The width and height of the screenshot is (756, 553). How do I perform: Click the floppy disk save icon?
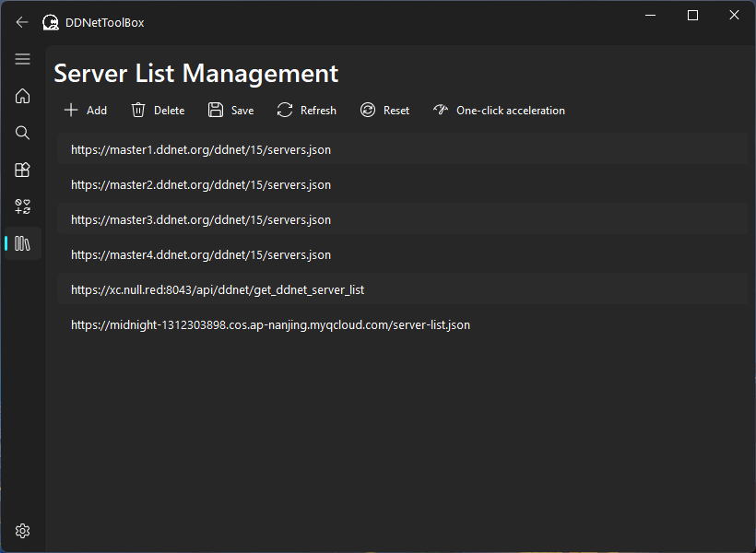pyautogui.click(x=216, y=110)
